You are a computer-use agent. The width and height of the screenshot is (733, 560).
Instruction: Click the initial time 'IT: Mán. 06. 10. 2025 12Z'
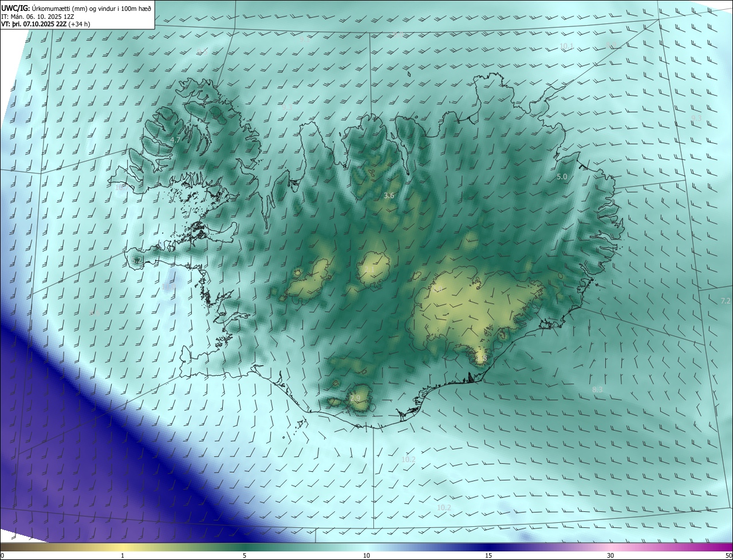coord(38,16)
